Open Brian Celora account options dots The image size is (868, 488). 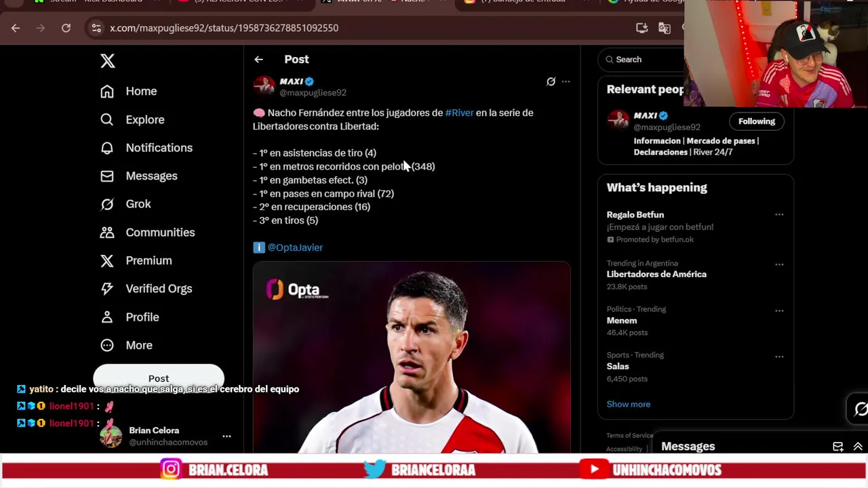point(226,436)
